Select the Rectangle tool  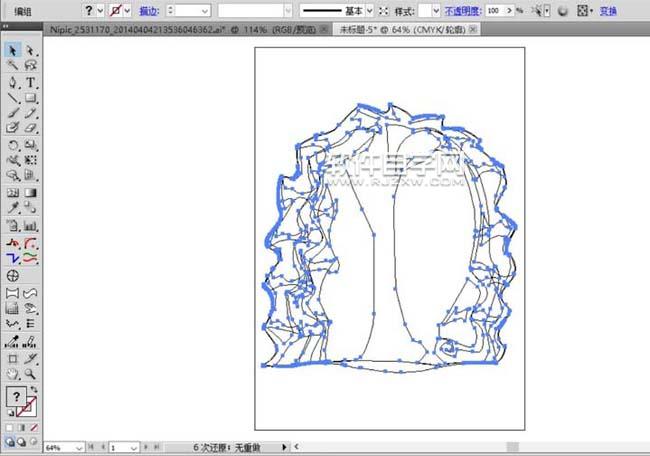30,98
